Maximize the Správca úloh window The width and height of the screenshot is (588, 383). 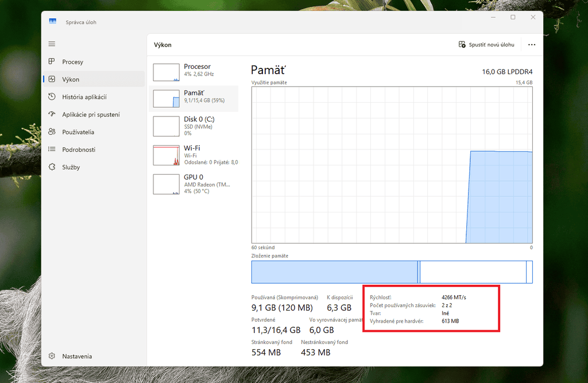pos(513,17)
